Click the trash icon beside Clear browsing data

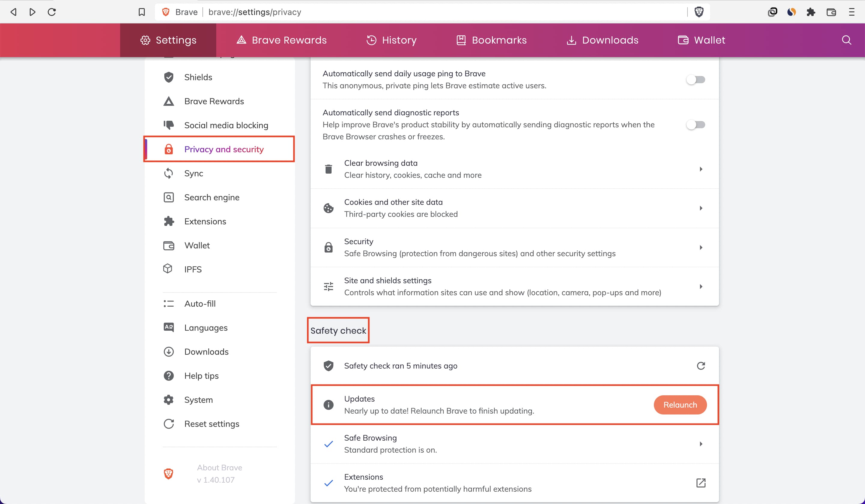(x=329, y=169)
